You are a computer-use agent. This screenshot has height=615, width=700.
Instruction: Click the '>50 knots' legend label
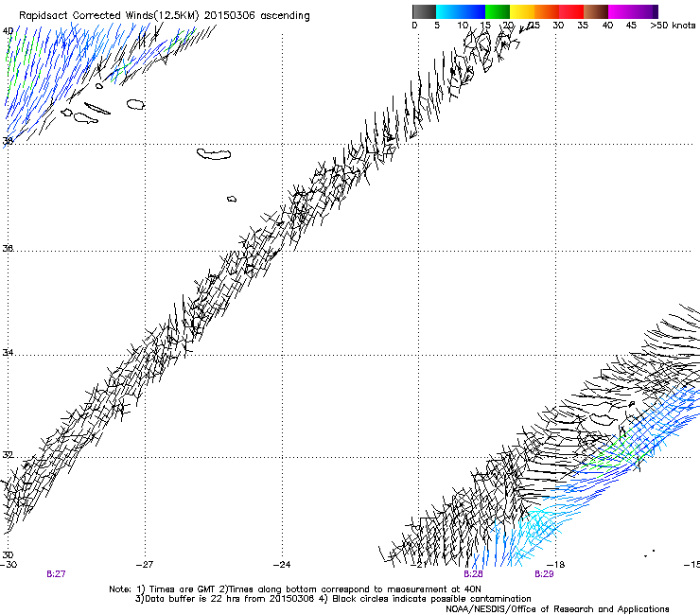coord(673,26)
